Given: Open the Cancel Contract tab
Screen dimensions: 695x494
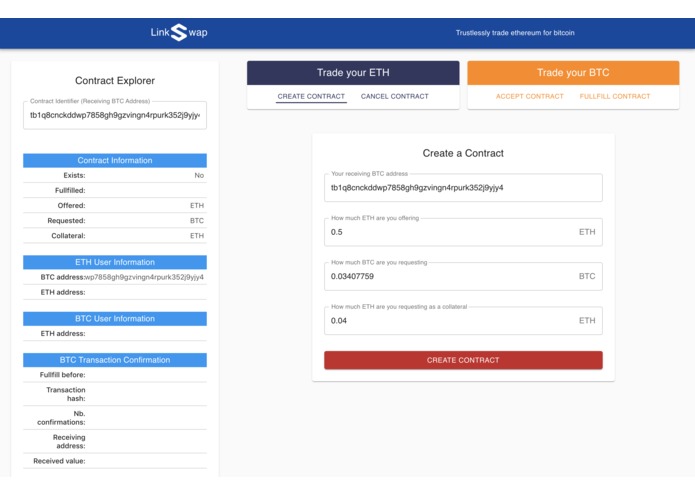Looking at the screenshot, I should [x=394, y=96].
